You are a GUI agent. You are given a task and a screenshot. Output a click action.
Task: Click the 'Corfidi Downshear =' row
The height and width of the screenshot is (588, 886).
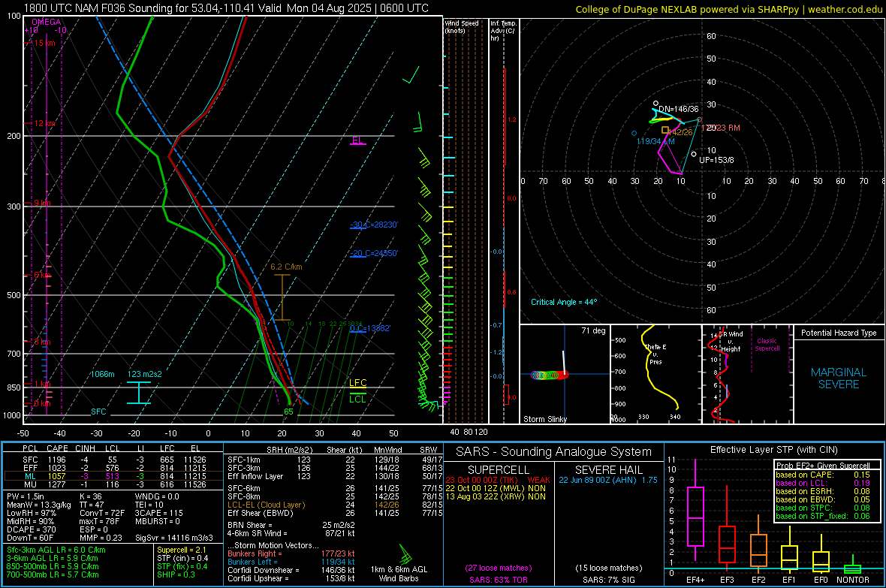point(291,570)
